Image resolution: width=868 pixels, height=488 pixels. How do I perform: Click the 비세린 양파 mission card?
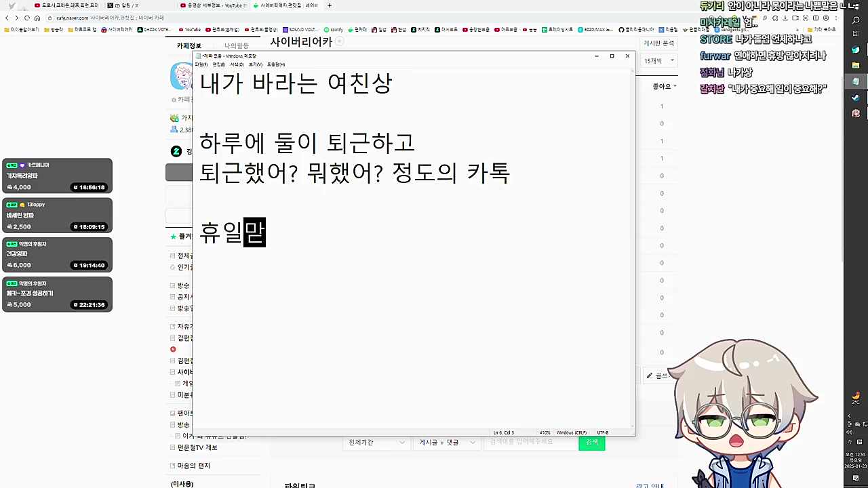click(x=57, y=216)
